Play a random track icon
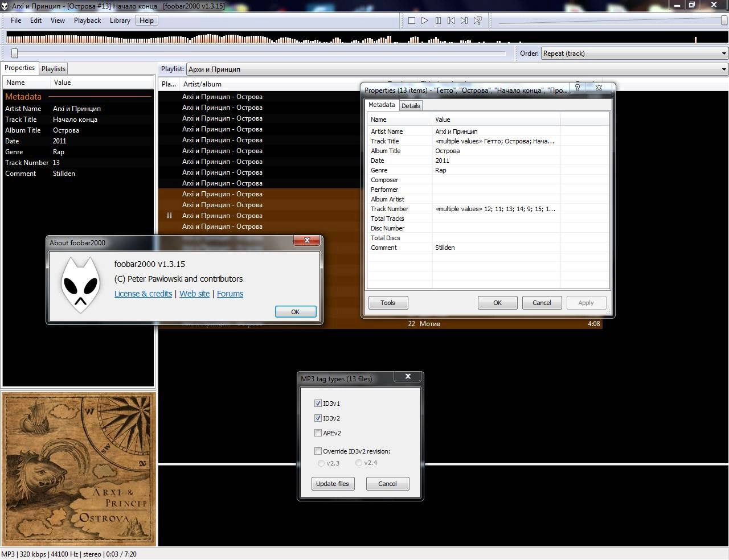This screenshot has width=729, height=560. 478,20
